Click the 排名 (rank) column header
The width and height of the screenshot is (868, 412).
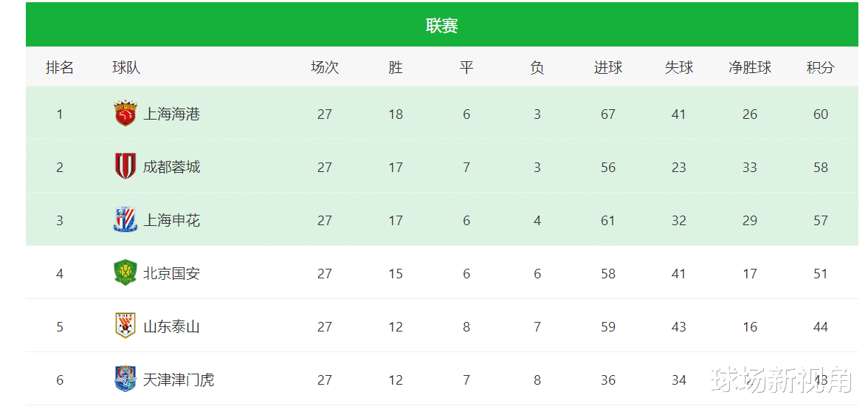(60, 68)
